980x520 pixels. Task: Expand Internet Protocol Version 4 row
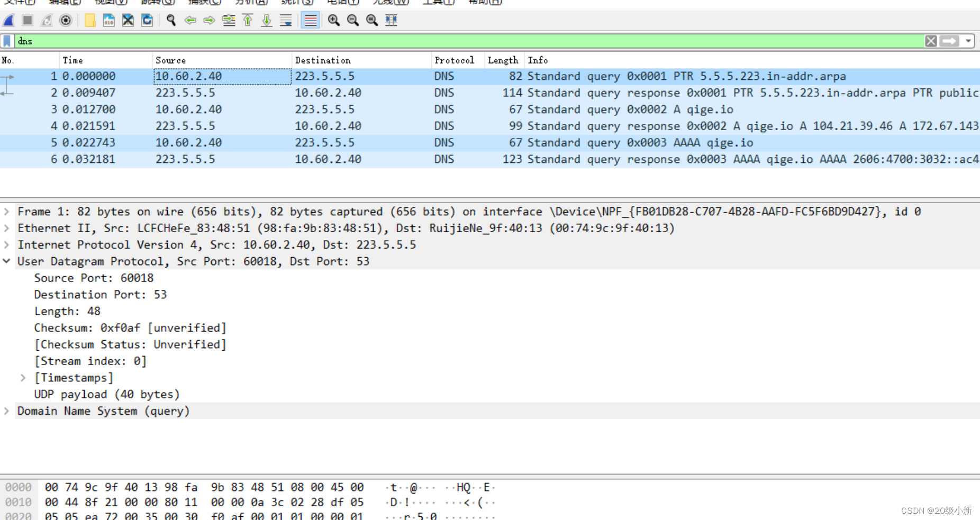pos(7,245)
